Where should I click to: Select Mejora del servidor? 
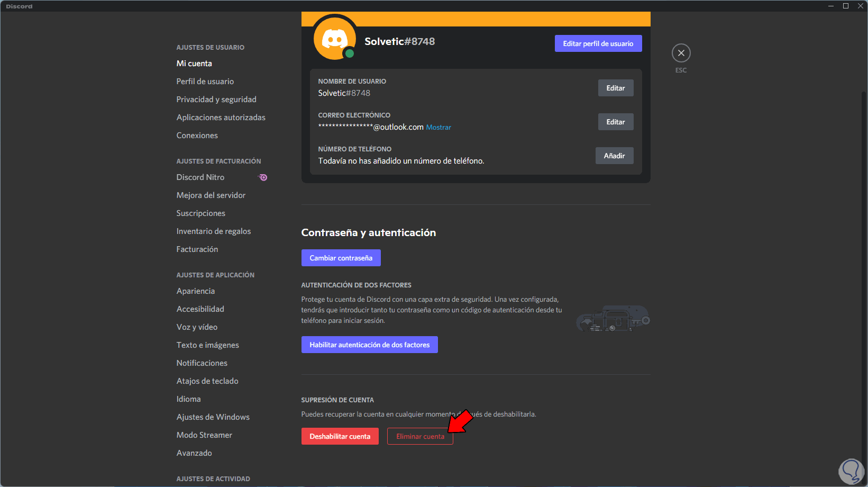(211, 195)
